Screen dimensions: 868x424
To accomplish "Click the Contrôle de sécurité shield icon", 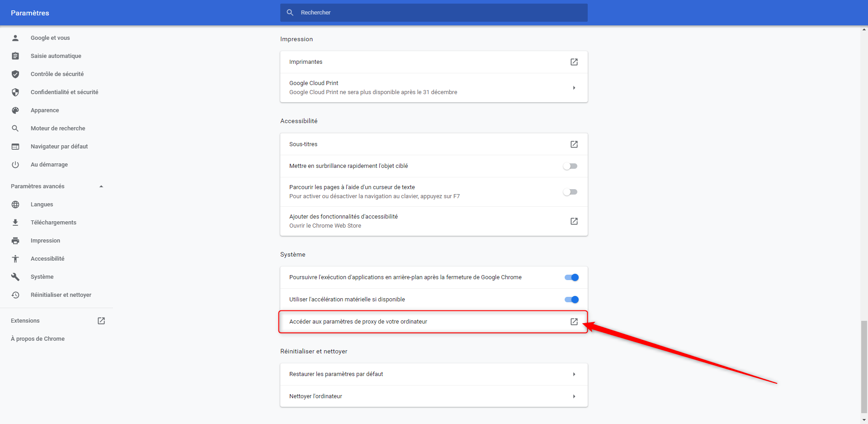I will pyautogui.click(x=15, y=74).
